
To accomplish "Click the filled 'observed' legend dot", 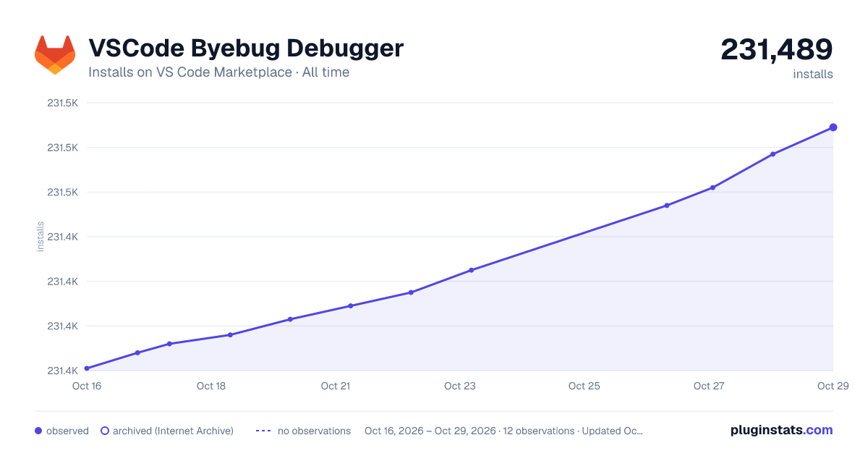I will [x=38, y=431].
